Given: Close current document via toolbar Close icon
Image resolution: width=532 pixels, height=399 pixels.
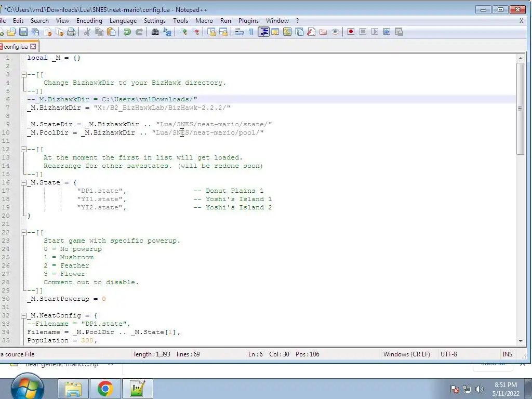Looking at the screenshot, I should [x=48, y=32].
